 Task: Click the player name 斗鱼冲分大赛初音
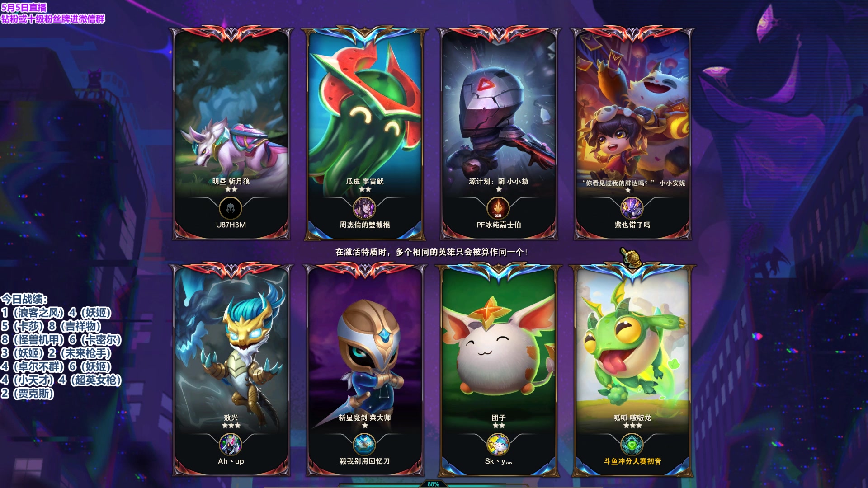[632, 461]
